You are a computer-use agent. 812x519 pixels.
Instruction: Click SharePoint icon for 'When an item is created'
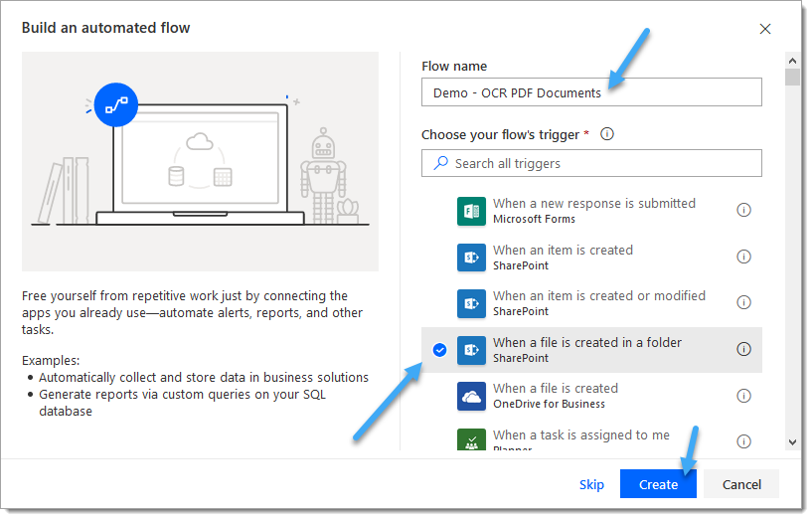pos(471,258)
